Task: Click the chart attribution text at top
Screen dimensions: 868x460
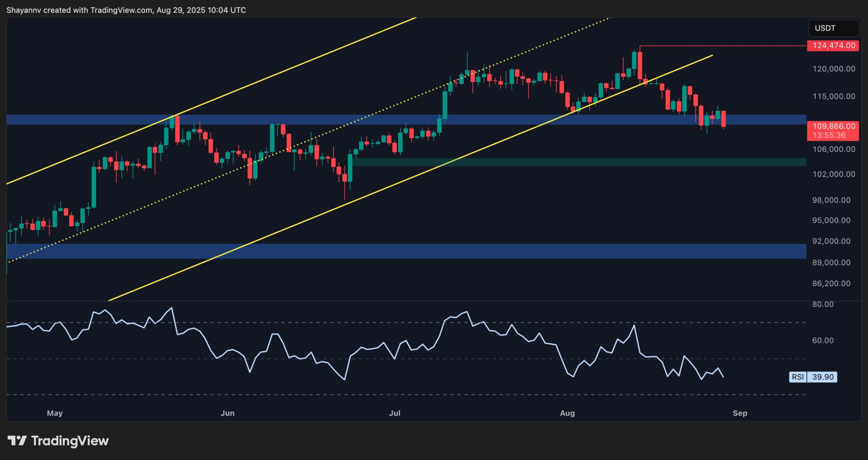Action: point(126,10)
